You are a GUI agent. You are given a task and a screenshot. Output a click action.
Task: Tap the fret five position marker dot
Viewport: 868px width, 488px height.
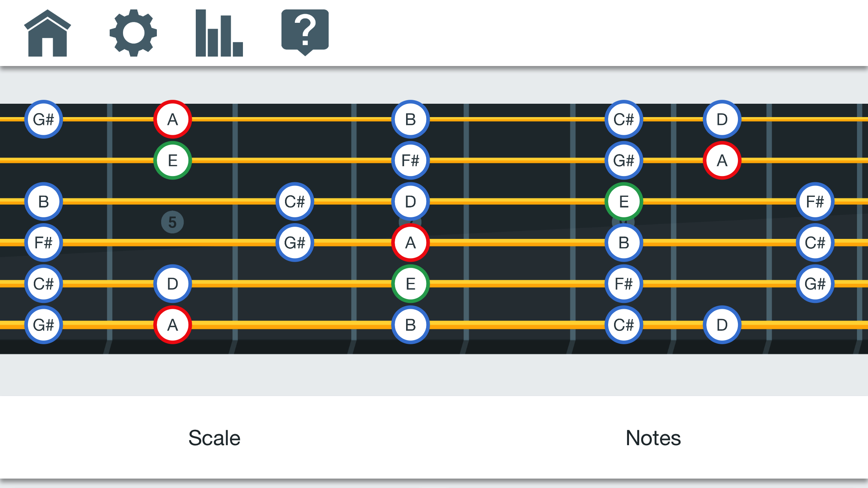click(x=172, y=222)
